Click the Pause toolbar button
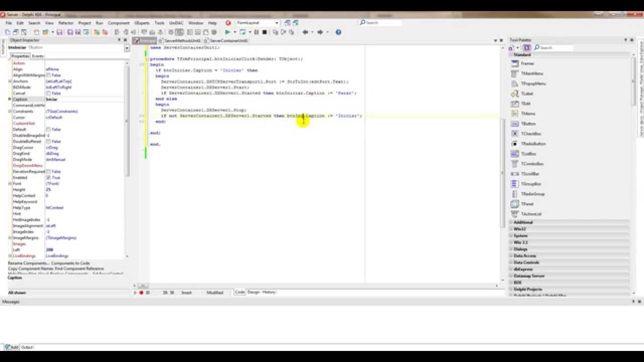Viewport: 644px width, 362px height. pyautogui.click(x=256, y=32)
